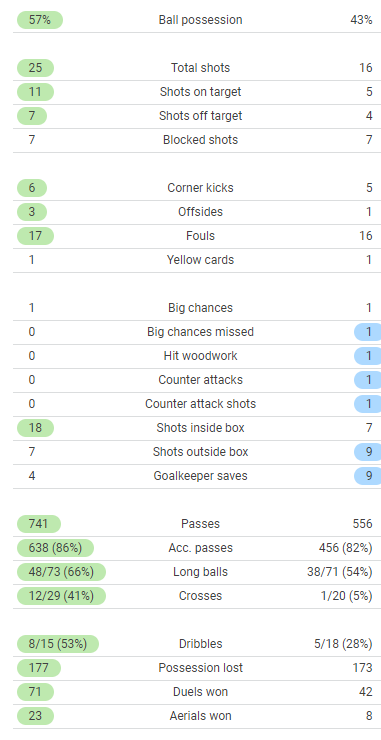Click the blue Big chances missed badge
Viewport: 381px width, 740px height.
click(368, 332)
